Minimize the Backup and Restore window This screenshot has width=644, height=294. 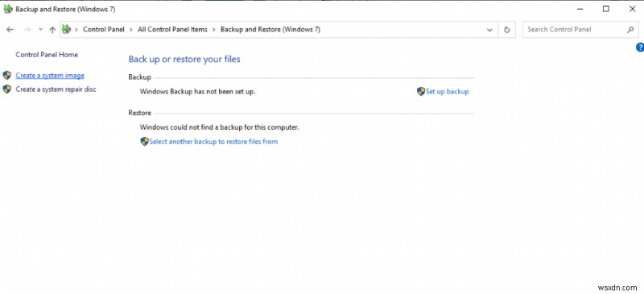coord(580,9)
